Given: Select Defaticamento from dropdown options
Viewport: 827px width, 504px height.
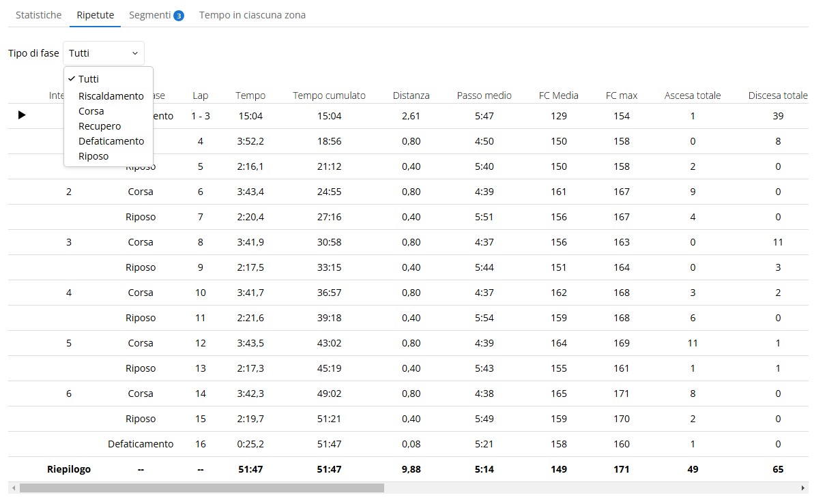Looking at the screenshot, I should point(111,141).
